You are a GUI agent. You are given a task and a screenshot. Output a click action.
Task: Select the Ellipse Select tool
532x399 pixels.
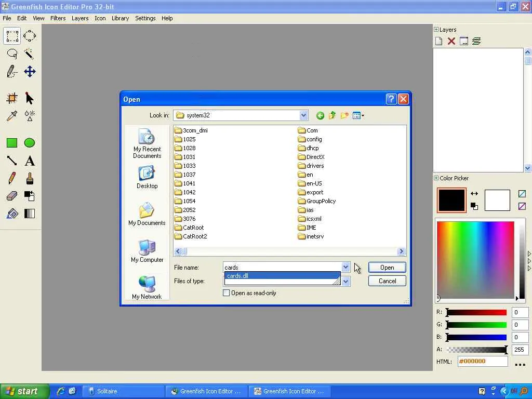[30, 36]
